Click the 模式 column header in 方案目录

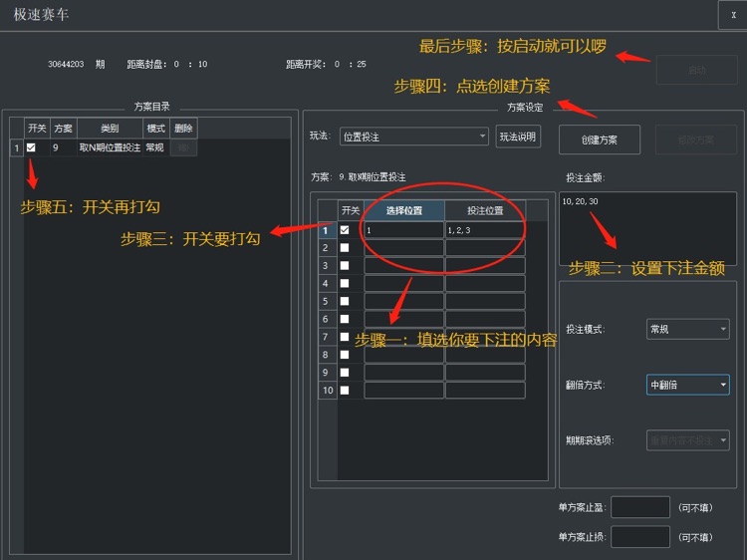[155, 129]
